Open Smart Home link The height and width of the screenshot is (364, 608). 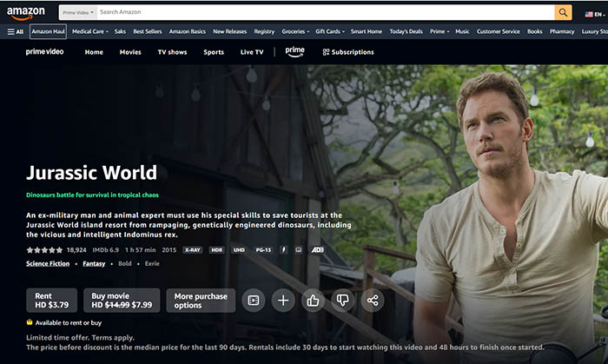click(x=366, y=32)
